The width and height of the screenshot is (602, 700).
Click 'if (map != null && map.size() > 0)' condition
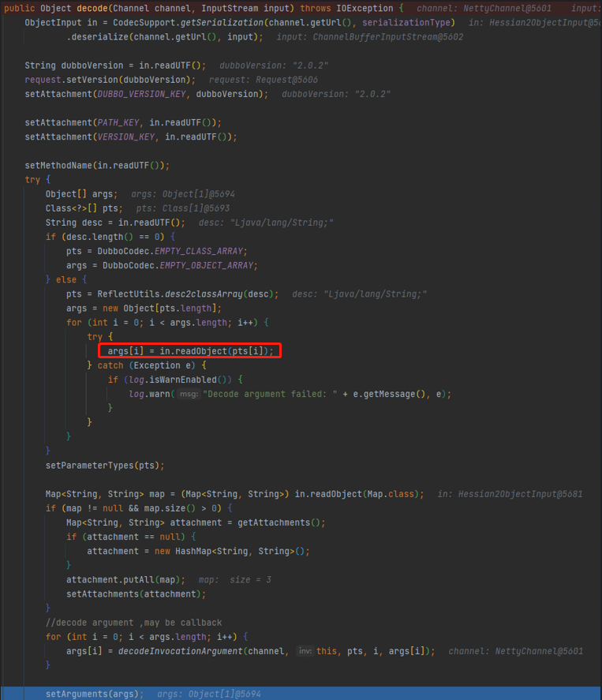click(x=133, y=508)
